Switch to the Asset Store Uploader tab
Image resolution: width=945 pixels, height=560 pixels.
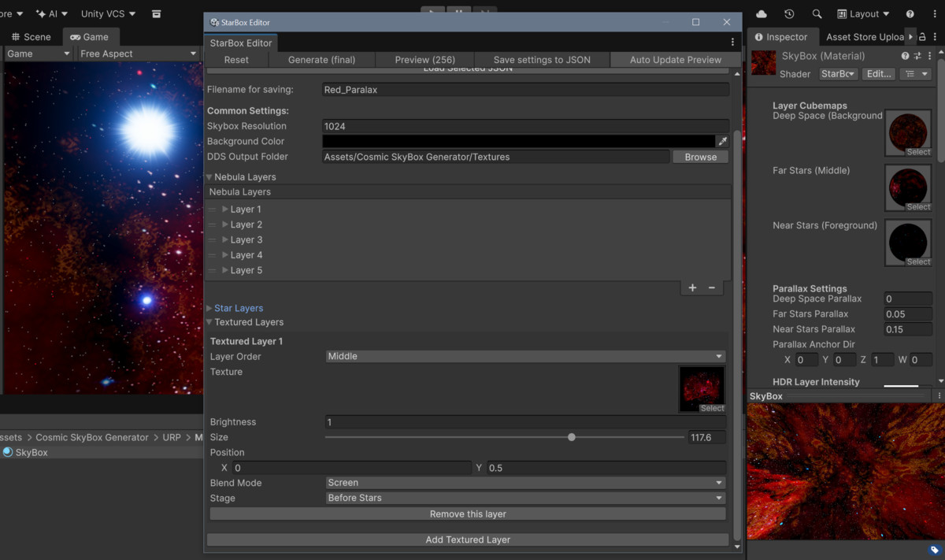coord(865,37)
